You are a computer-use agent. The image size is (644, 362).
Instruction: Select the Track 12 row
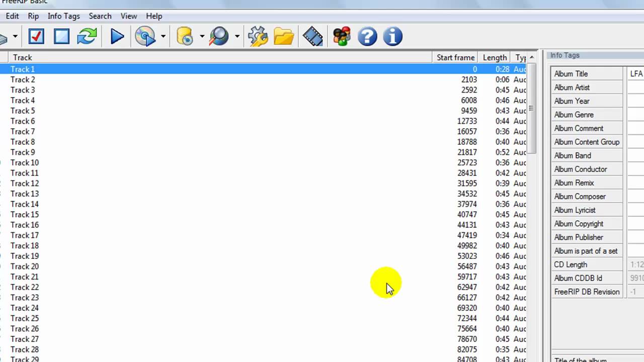click(263, 183)
